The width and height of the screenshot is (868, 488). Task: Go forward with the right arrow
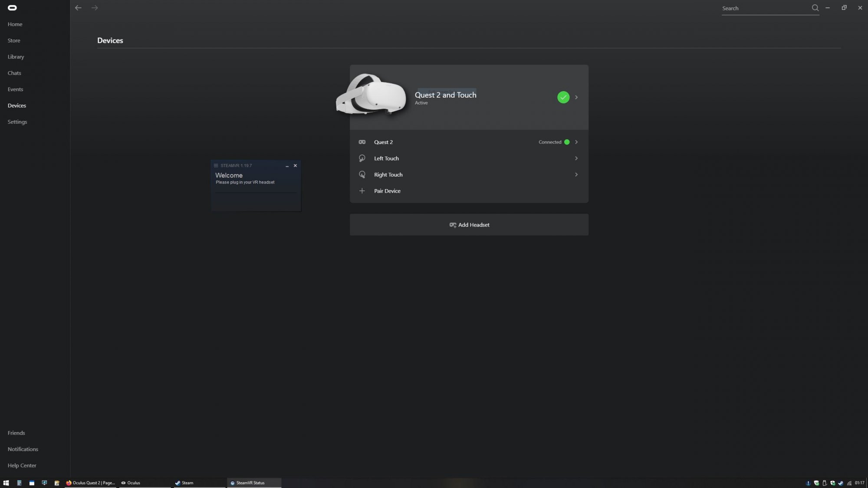pyautogui.click(x=95, y=8)
